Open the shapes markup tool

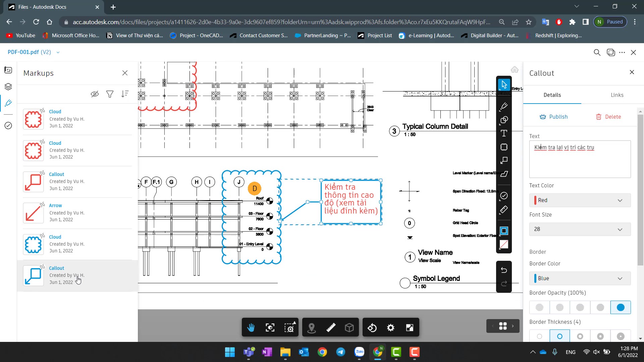[504, 120]
